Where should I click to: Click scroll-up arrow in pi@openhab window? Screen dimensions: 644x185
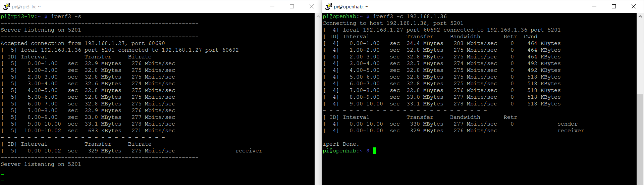640,16
